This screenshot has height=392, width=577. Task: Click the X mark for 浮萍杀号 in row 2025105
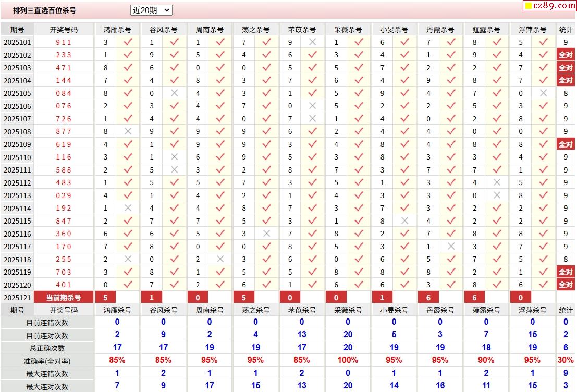tap(543, 93)
